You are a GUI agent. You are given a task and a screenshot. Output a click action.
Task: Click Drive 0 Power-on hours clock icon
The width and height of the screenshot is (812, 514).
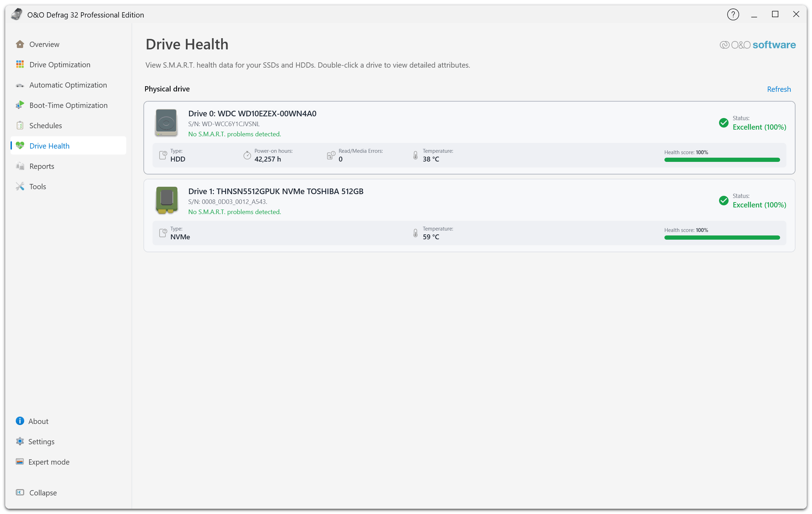click(247, 155)
